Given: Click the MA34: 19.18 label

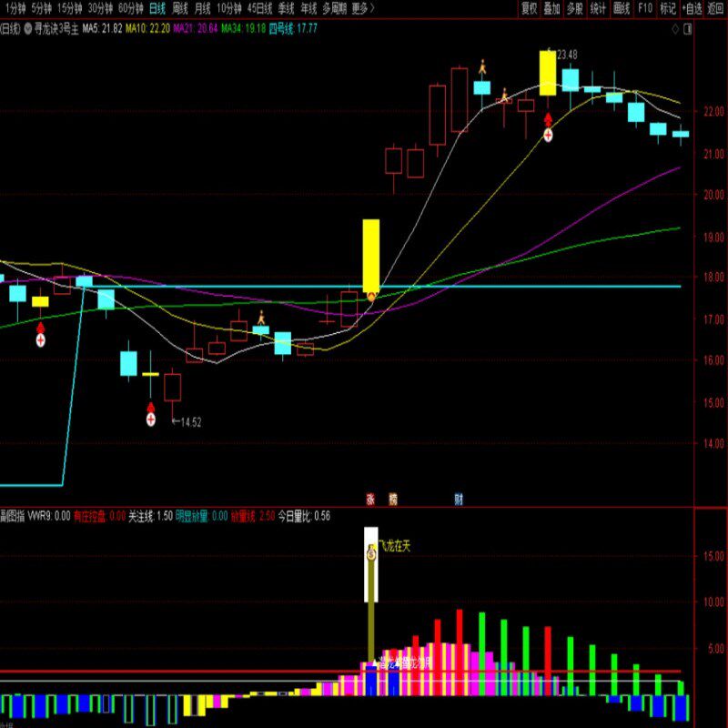Looking at the screenshot, I should tap(243, 29).
